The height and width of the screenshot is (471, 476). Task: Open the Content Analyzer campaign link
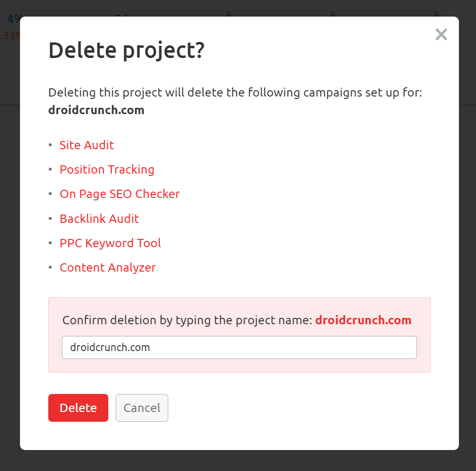pyautogui.click(x=108, y=268)
